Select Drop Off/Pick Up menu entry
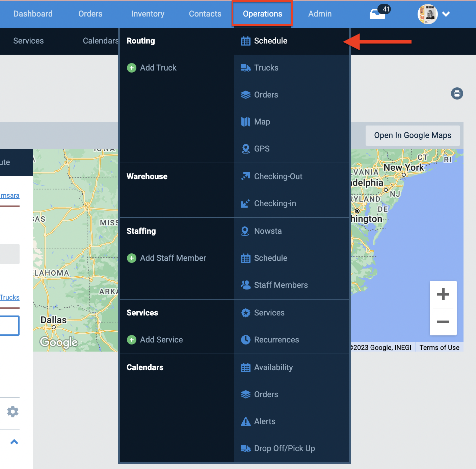The height and width of the screenshot is (469, 476). [285, 448]
